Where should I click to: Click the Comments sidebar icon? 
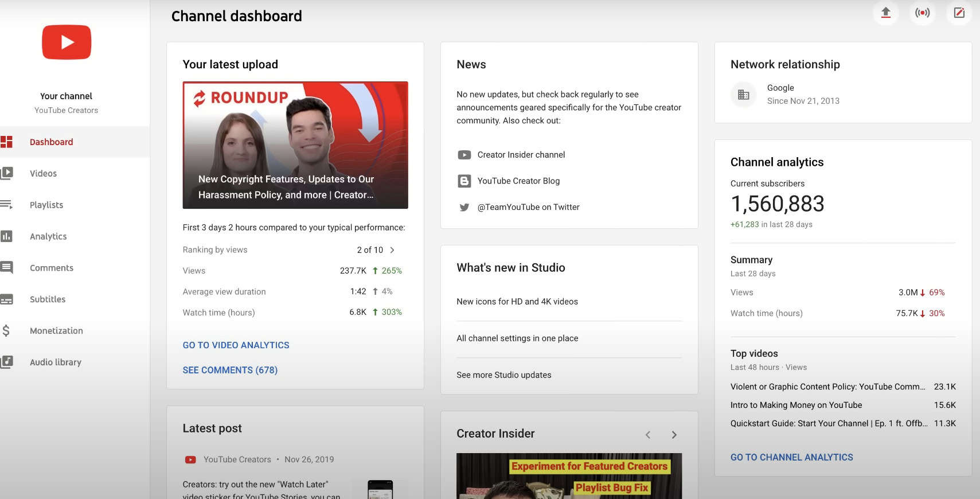point(6,267)
